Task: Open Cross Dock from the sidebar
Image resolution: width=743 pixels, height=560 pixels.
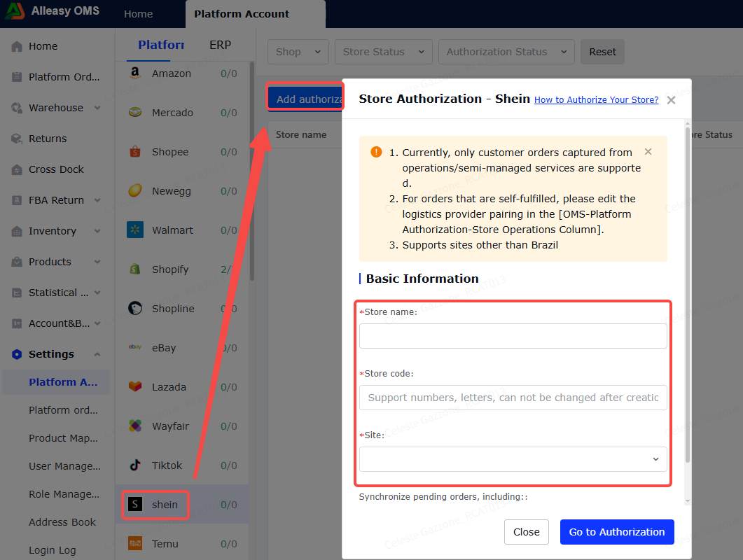Action: point(57,169)
